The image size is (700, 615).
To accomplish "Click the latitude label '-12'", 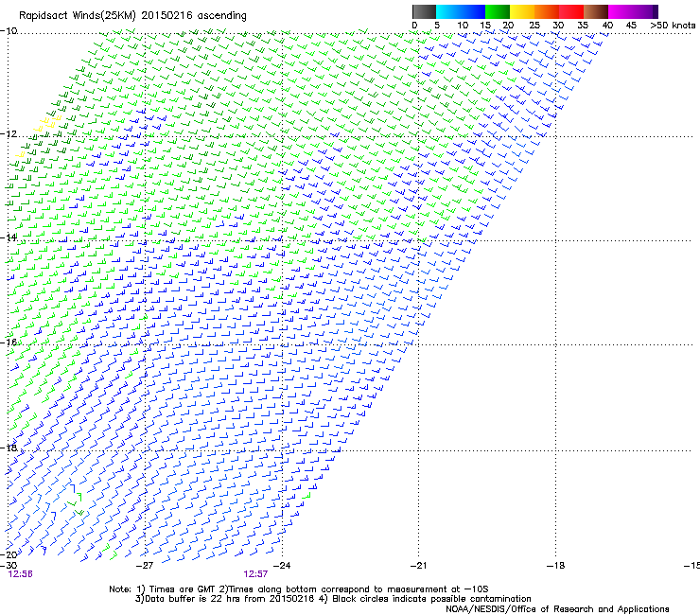I will tap(9, 134).
